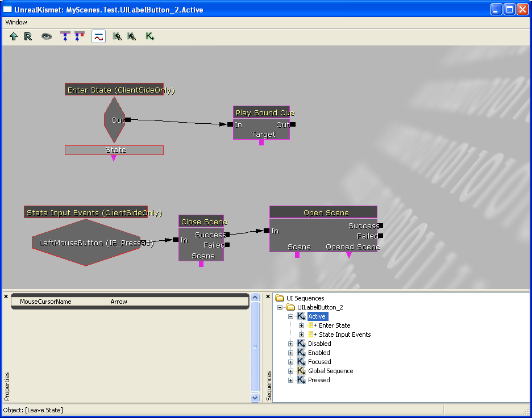This screenshot has height=418, width=532.
Task: Open the Kismet search tool icon
Action: (x=117, y=36)
